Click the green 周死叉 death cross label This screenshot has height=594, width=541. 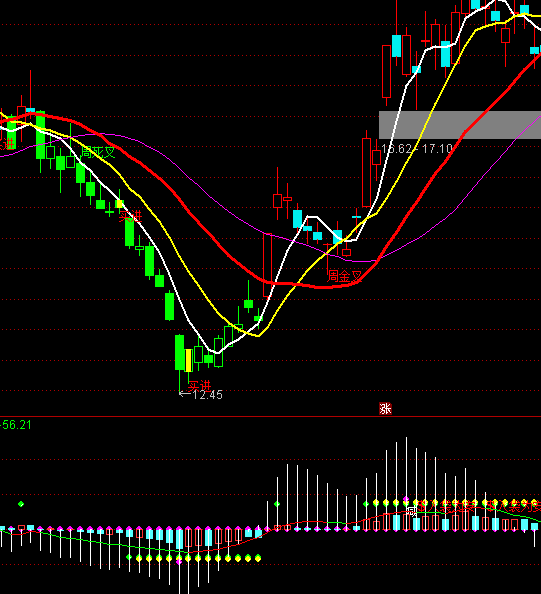98,152
